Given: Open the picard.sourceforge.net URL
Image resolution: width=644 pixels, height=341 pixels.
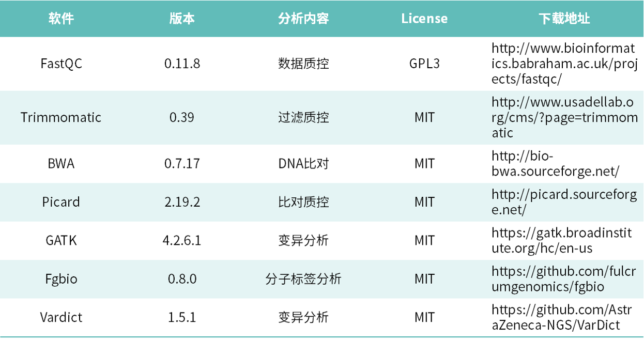Looking at the screenshot, I should [x=564, y=202].
